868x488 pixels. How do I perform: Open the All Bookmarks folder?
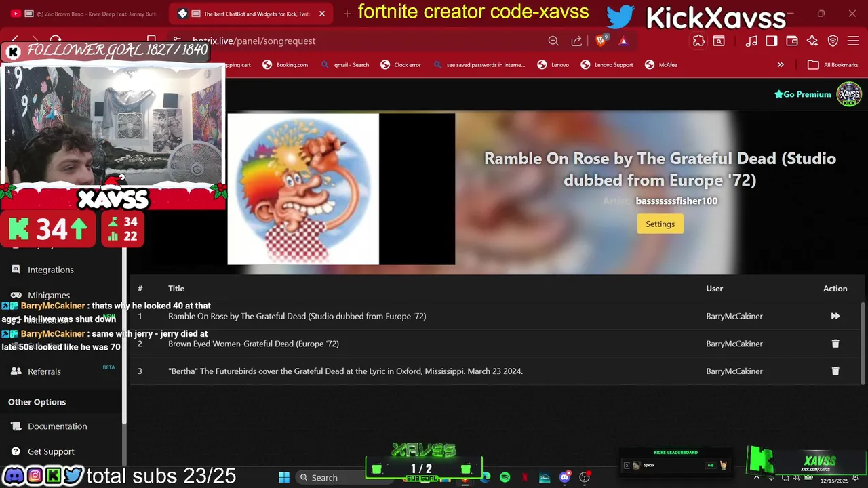[833, 65]
